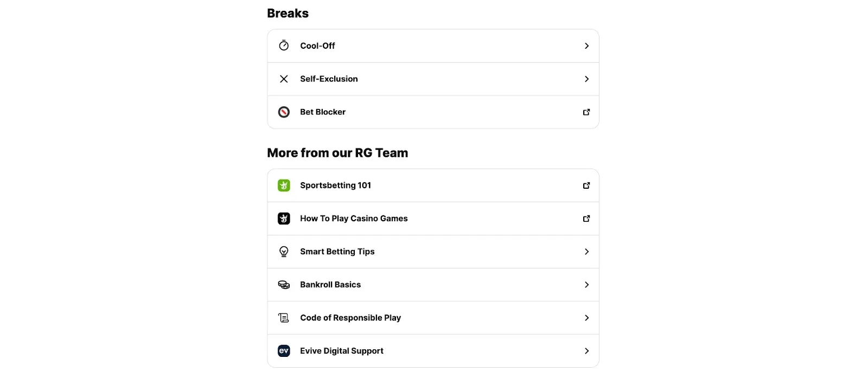Expand Cool-Off using its chevron arrow
This screenshot has width=868, height=384.
586,46
